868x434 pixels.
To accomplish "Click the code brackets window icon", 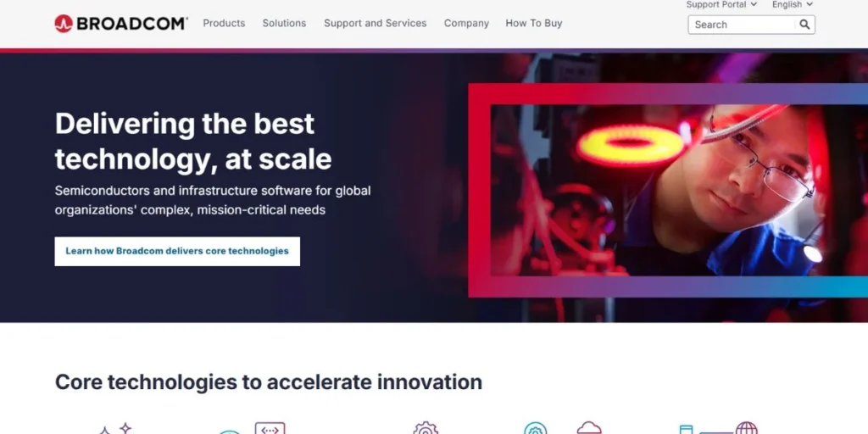I will click(270, 428).
